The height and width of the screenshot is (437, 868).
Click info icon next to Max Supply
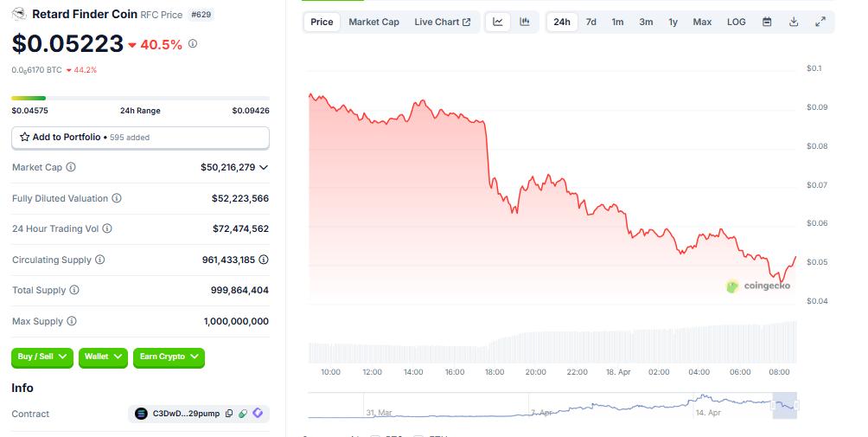coord(72,321)
